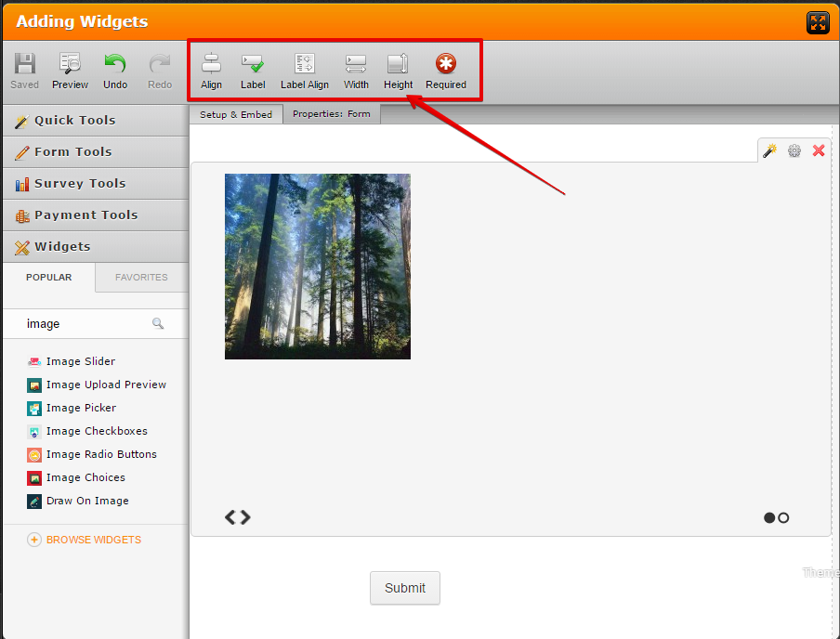Image resolution: width=840 pixels, height=639 pixels.
Task: Add the Draw On Image widget
Action: pos(78,501)
